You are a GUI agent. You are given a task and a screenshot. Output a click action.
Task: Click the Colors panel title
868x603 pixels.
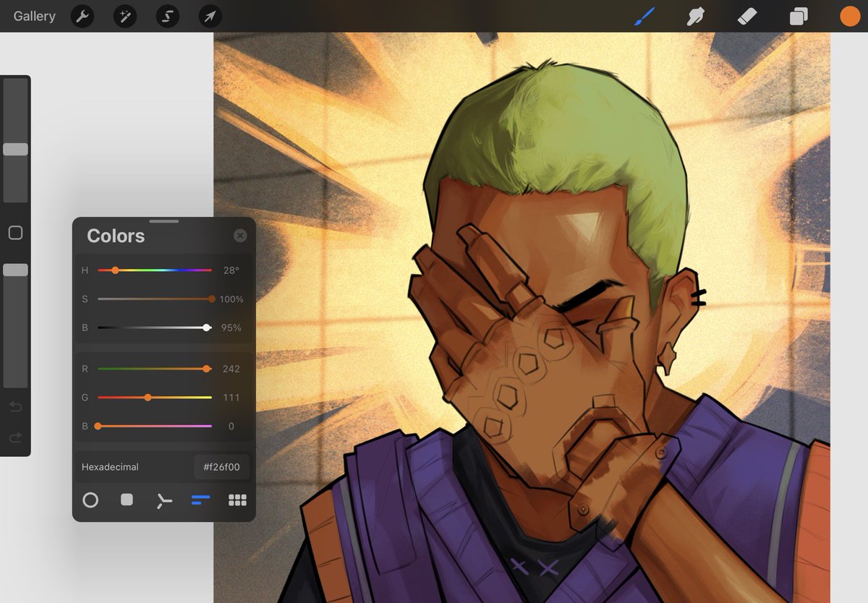tap(116, 236)
